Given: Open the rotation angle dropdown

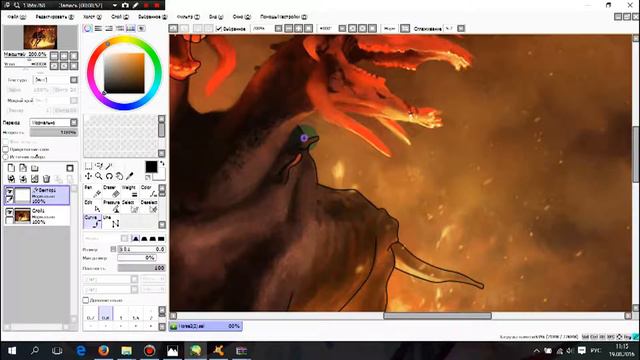Looking at the screenshot, I should coord(342,28).
